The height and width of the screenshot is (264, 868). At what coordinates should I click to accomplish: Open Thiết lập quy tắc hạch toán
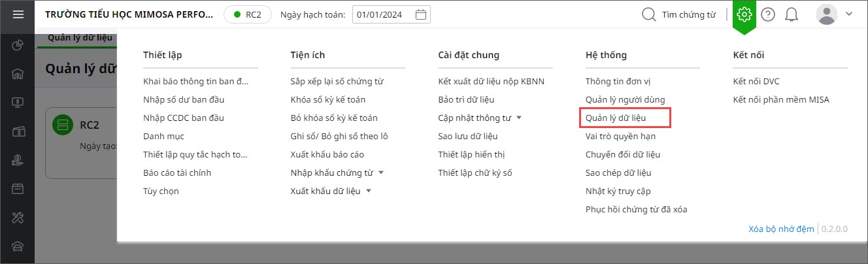point(195,155)
